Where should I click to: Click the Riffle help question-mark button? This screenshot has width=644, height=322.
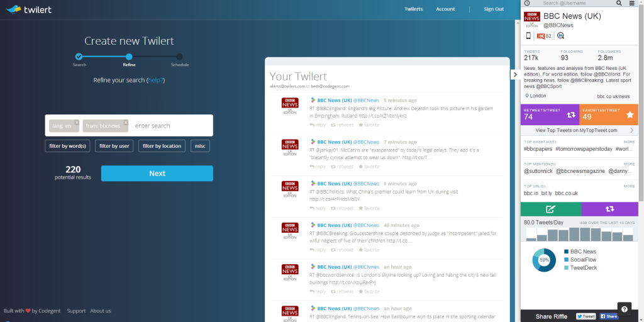coord(625,309)
